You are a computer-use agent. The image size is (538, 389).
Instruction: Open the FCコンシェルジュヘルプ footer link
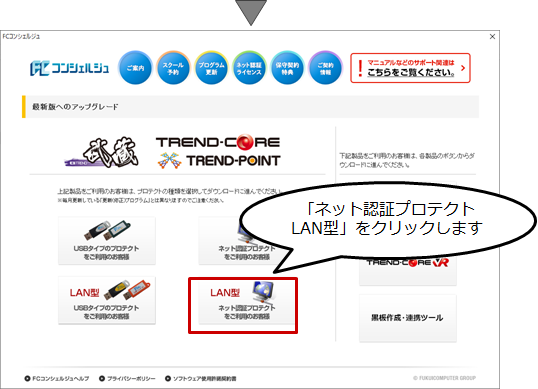(x=57, y=378)
